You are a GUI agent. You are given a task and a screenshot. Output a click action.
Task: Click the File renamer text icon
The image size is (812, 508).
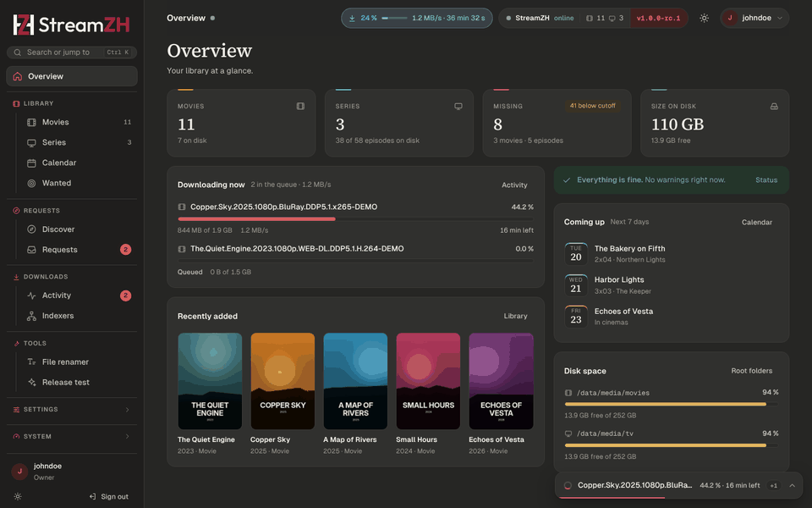[x=31, y=362]
